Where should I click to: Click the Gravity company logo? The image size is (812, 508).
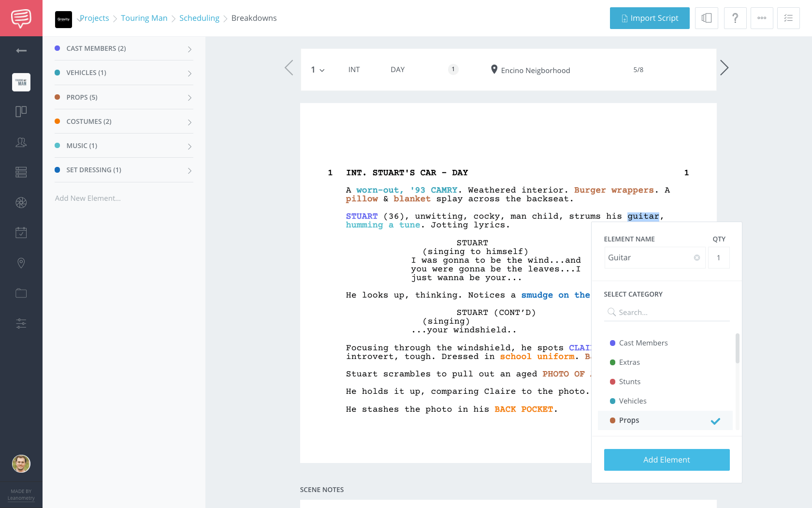pyautogui.click(x=63, y=19)
